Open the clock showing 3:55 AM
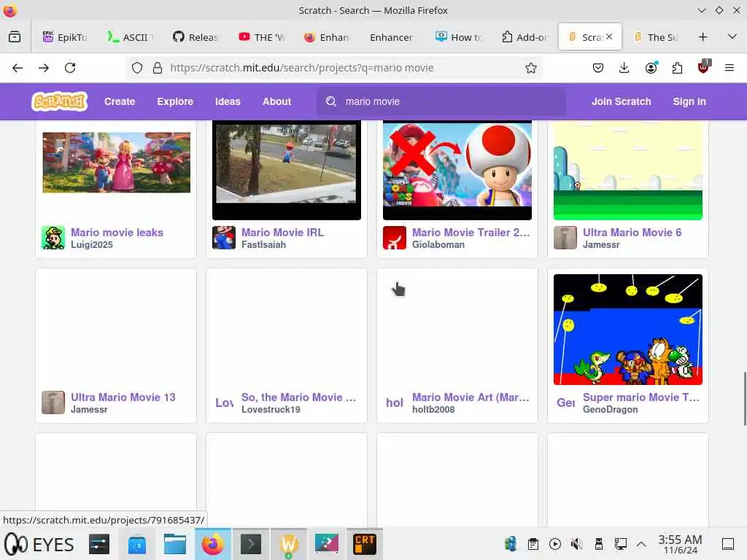747x560 pixels. (x=681, y=544)
